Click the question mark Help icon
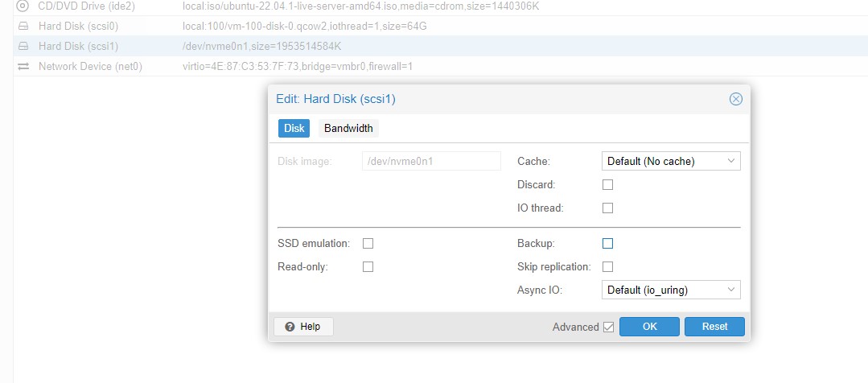The image size is (868, 383). (290, 327)
